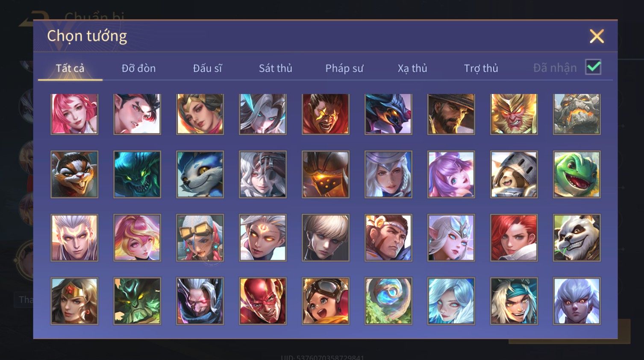Choose the Wonder Woman hero portrait

tap(74, 301)
